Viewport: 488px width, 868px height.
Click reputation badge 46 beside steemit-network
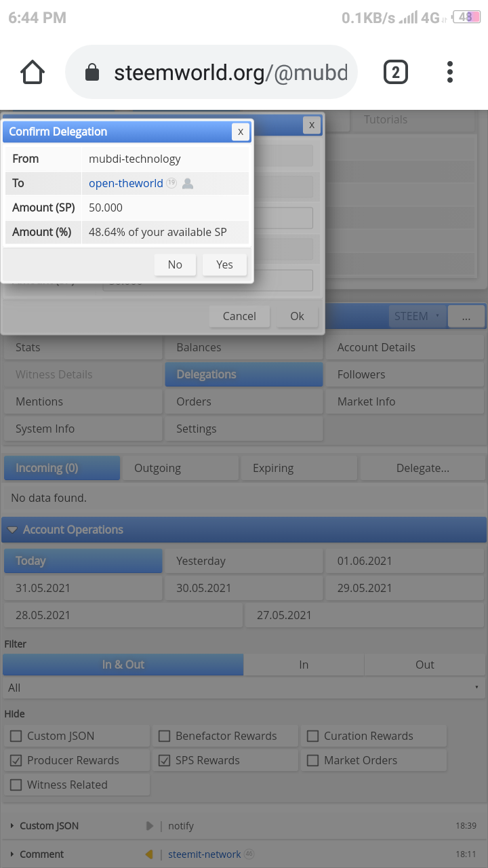coord(249,854)
